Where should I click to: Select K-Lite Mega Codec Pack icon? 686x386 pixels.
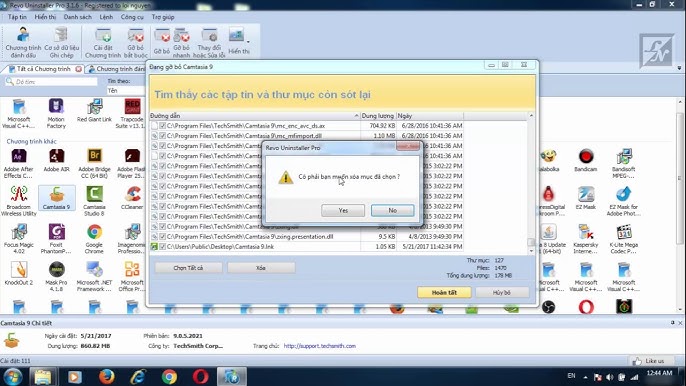point(623,239)
